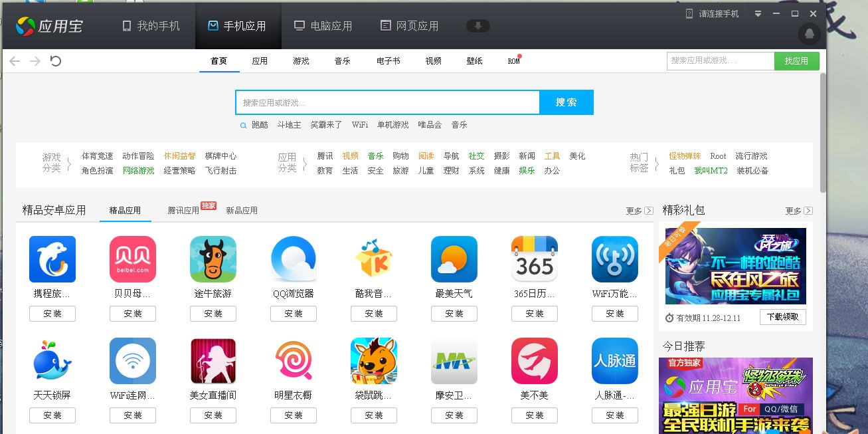Open the download manager icon
Image resolution: width=868 pixels, height=434 pixels.
[x=478, y=26]
